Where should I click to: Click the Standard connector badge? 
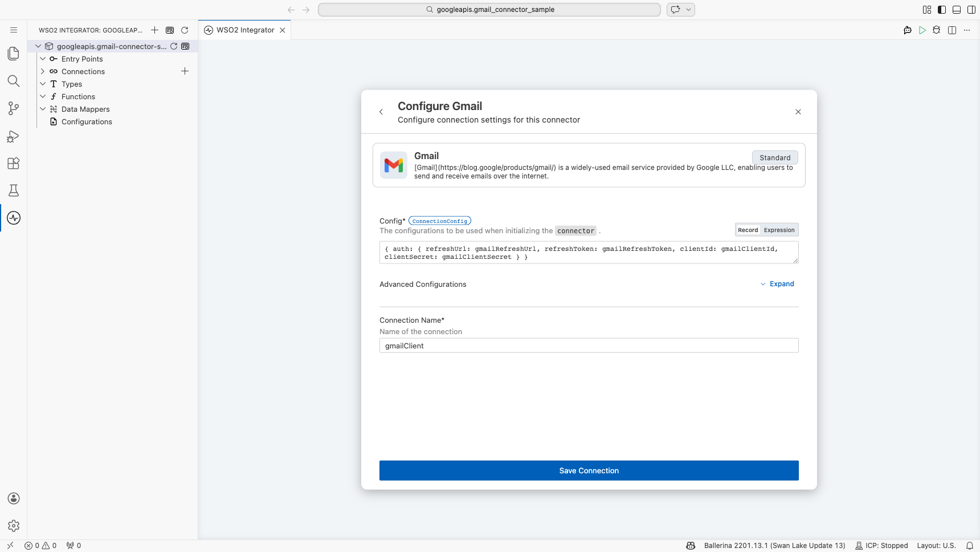(x=775, y=157)
